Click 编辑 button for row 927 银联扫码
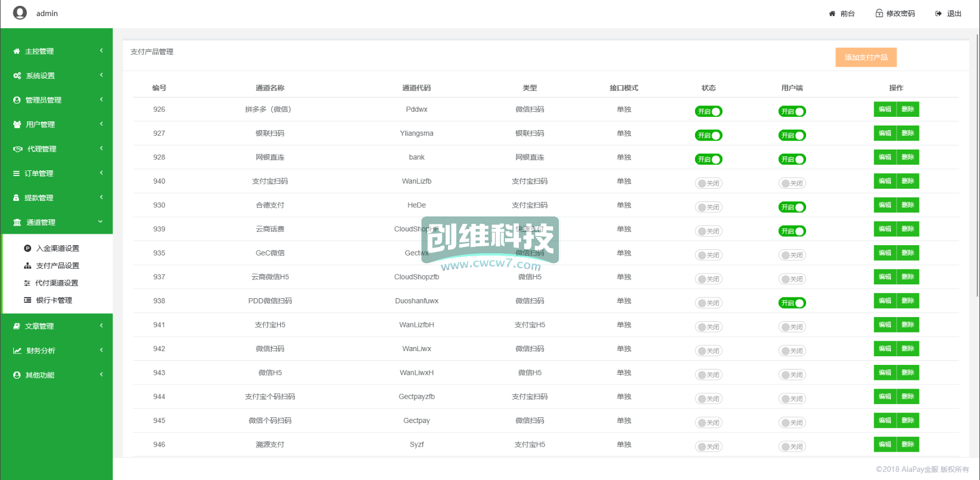This screenshot has height=480, width=980. 885,133
